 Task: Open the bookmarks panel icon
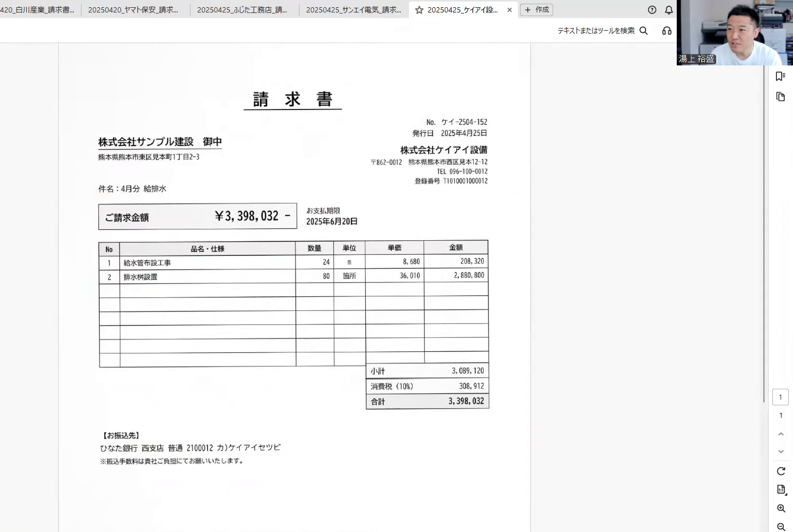(781, 76)
